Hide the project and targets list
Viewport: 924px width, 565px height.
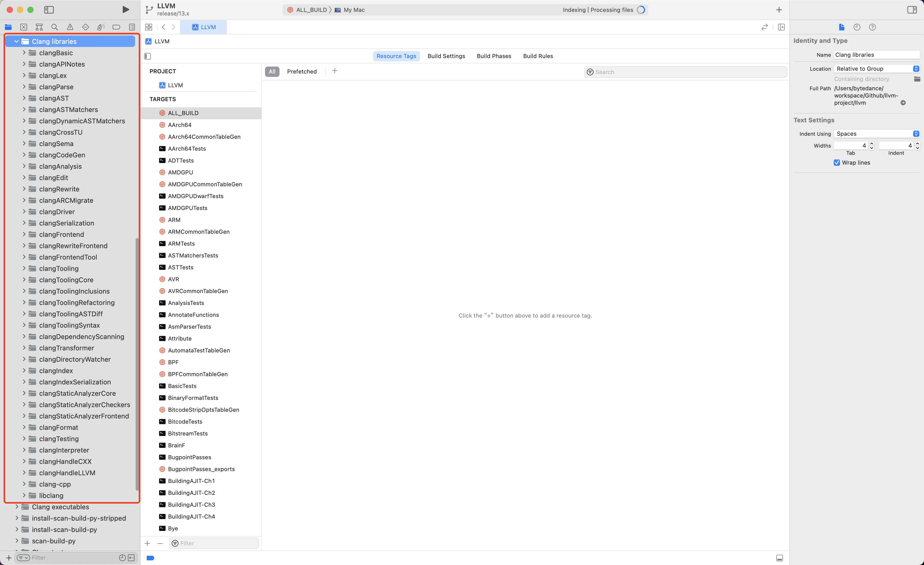click(147, 56)
